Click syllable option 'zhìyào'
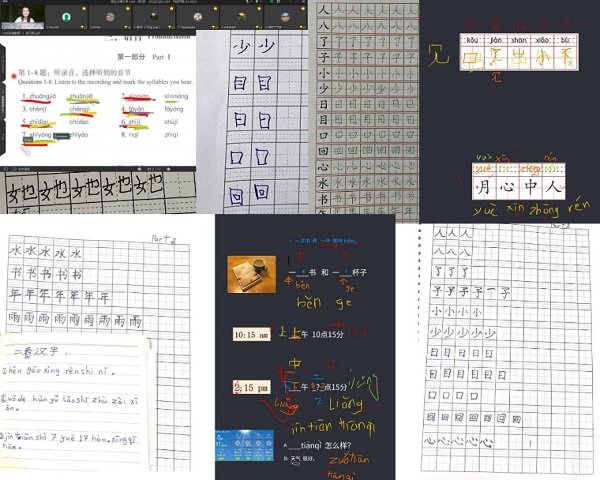 click(78, 134)
